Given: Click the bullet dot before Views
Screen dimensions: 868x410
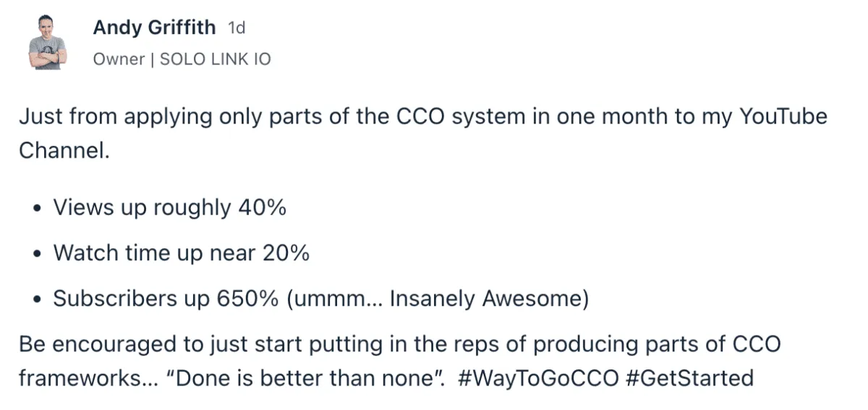Looking at the screenshot, I should pos(38,210).
